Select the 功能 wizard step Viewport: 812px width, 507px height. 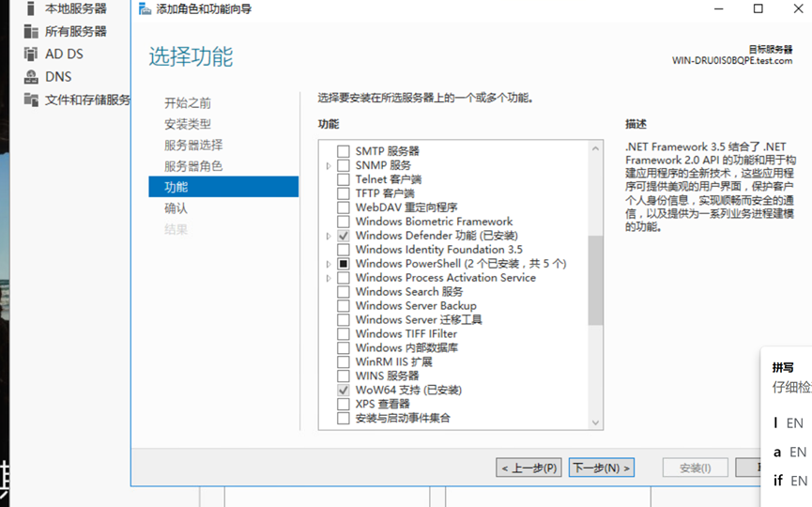pyautogui.click(x=223, y=187)
